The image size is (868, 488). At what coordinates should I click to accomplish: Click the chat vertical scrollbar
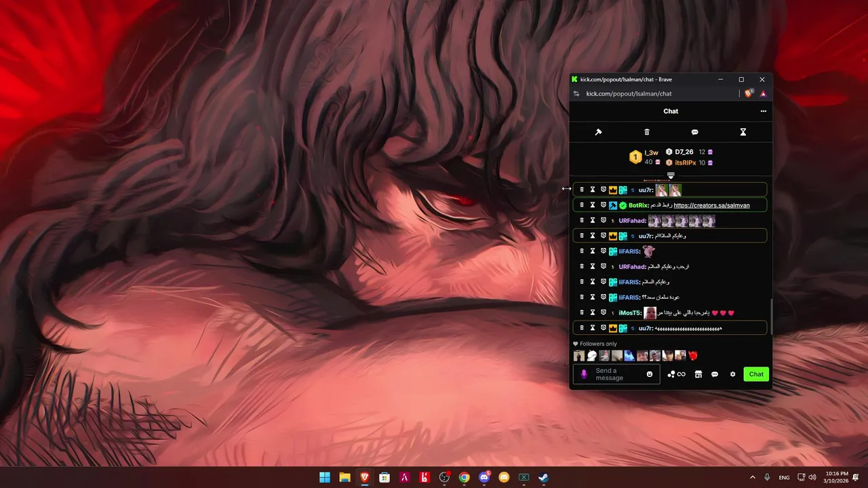click(x=771, y=317)
